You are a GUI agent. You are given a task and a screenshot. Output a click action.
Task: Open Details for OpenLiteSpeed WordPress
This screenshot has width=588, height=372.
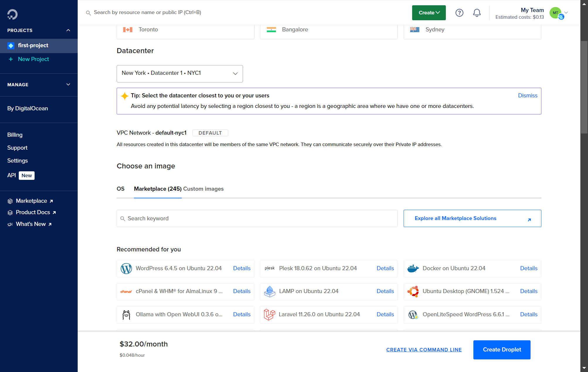529,314
